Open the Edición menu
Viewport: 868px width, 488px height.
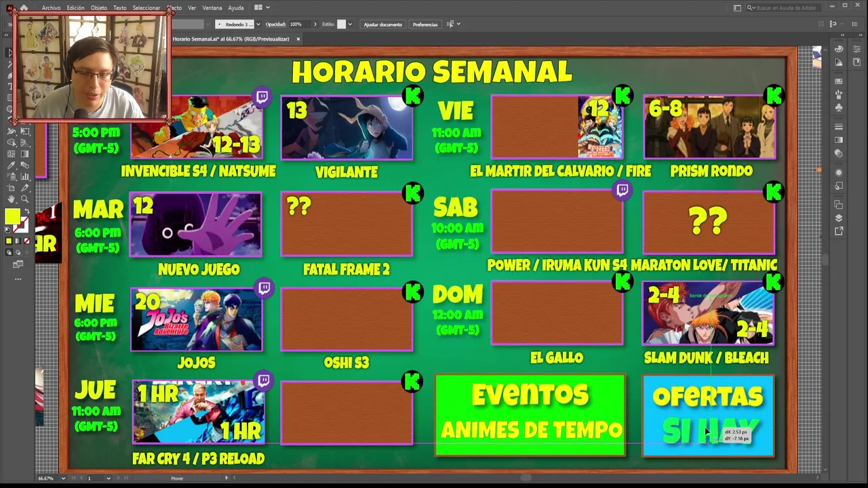click(x=75, y=7)
